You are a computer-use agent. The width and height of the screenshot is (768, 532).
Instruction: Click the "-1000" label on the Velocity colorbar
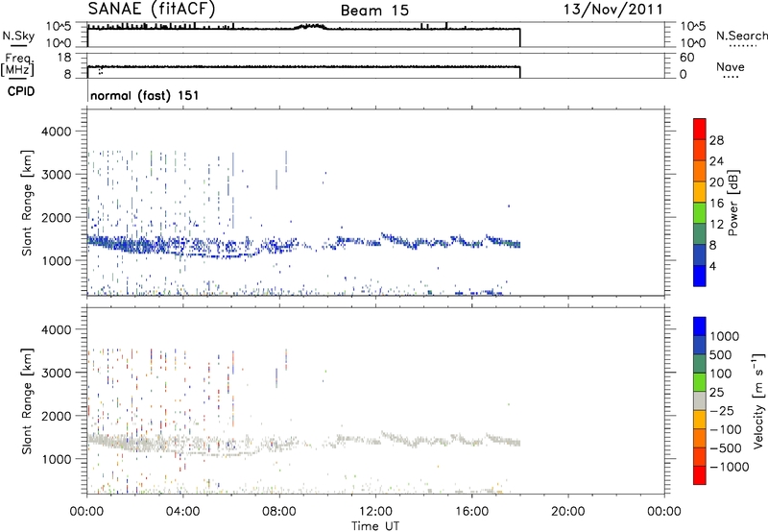730,467
